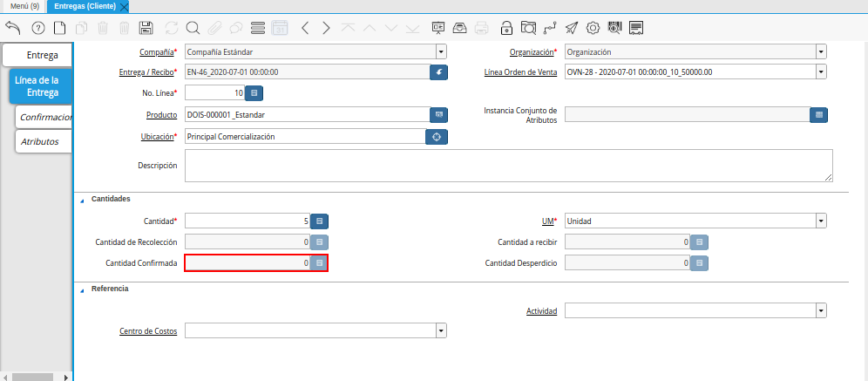Click the Ubicación label link
Screen dimensions: 868x381
pyautogui.click(x=157, y=137)
